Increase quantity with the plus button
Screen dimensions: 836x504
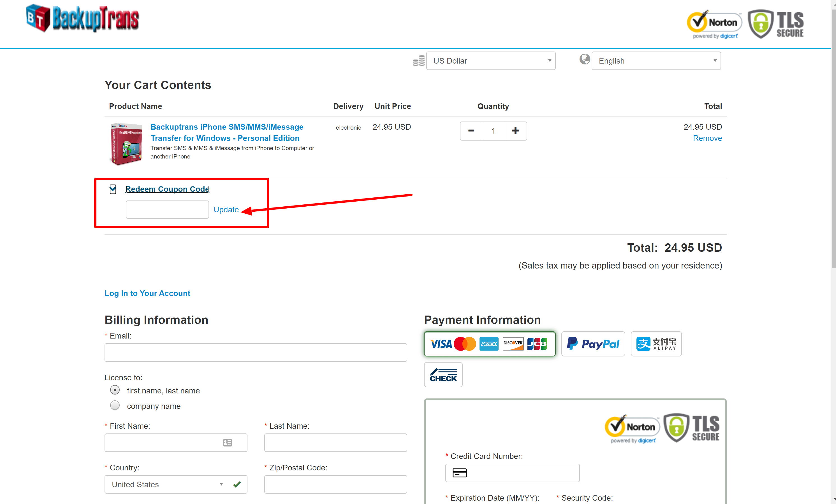[x=515, y=131]
